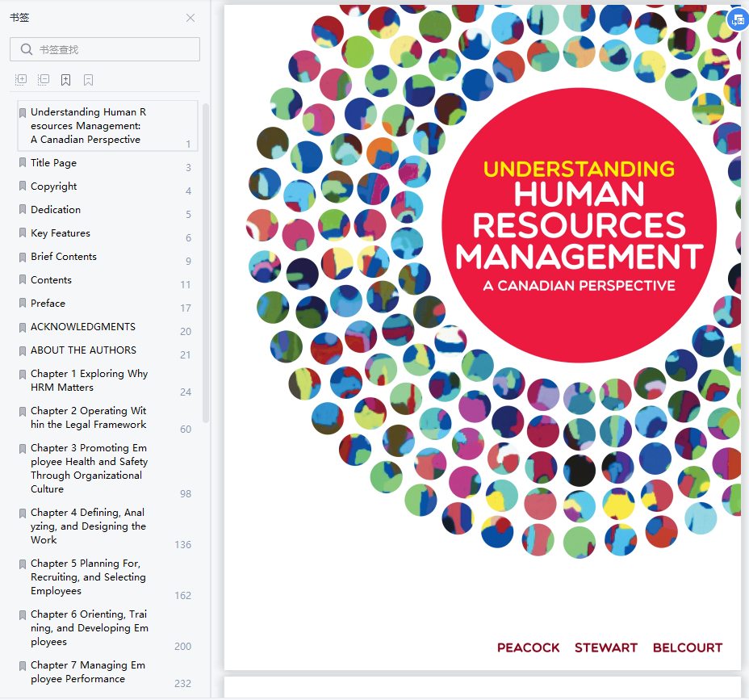Click bookmark icon beside Dedication
Image resolution: width=749 pixels, height=700 pixels.
pos(22,210)
